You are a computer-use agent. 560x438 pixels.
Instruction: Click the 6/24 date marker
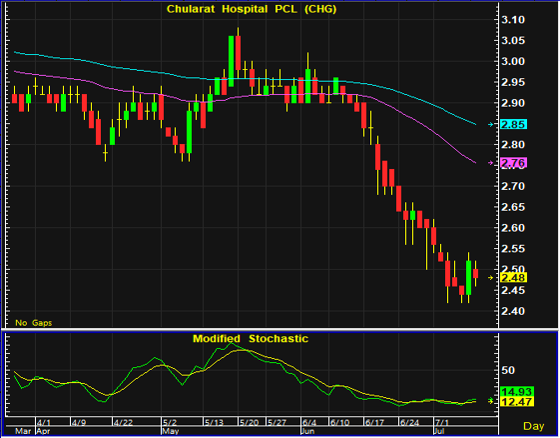point(410,423)
